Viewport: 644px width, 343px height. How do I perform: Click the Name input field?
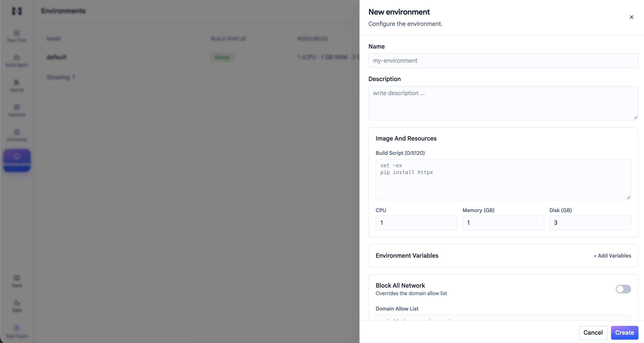coord(503,61)
